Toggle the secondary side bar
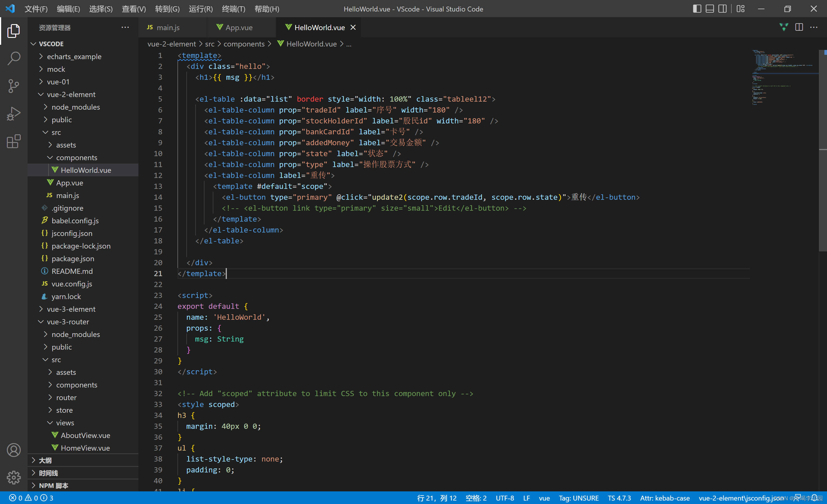The height and width of the screenshot is (504, 827). 722,9
